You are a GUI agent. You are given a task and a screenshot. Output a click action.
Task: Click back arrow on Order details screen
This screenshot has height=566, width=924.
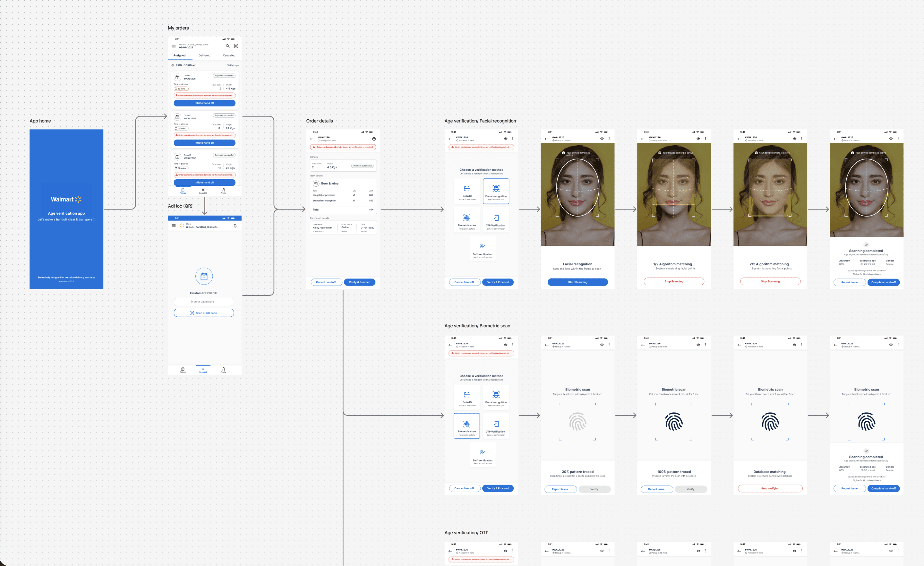[x=312, y=139]
